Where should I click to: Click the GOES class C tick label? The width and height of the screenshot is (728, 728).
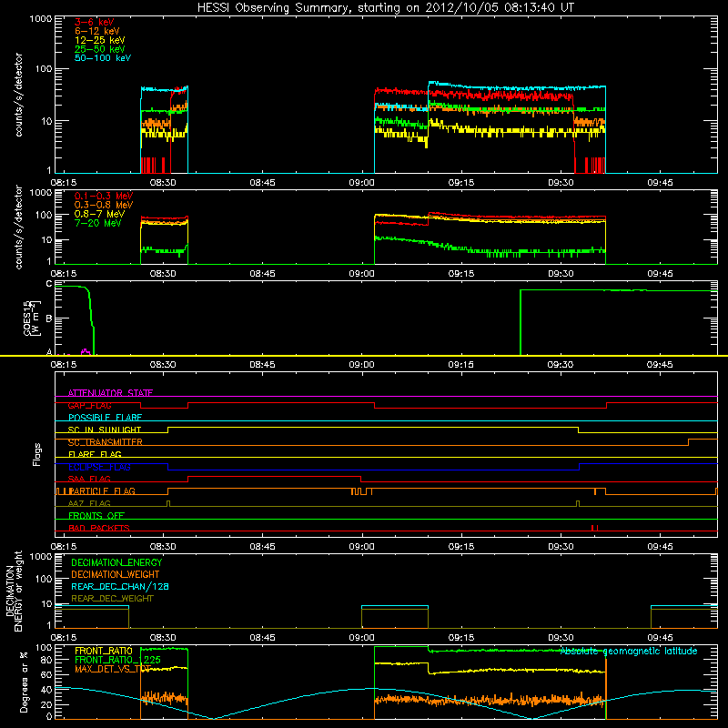(49, 284)
